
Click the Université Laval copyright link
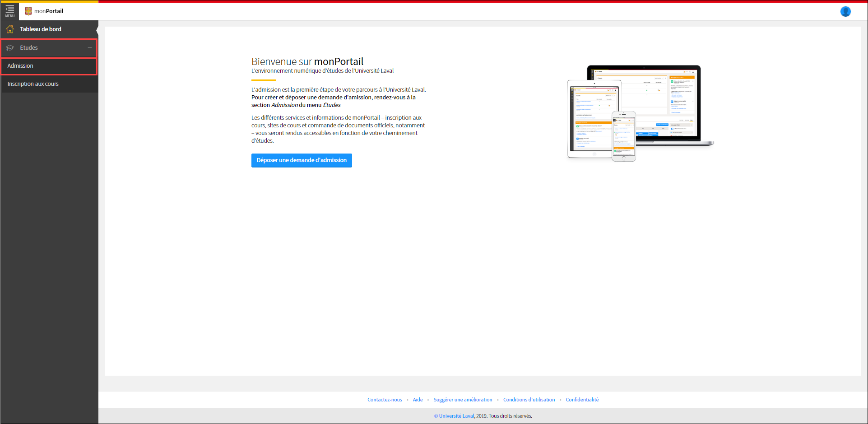click(454, 416)
